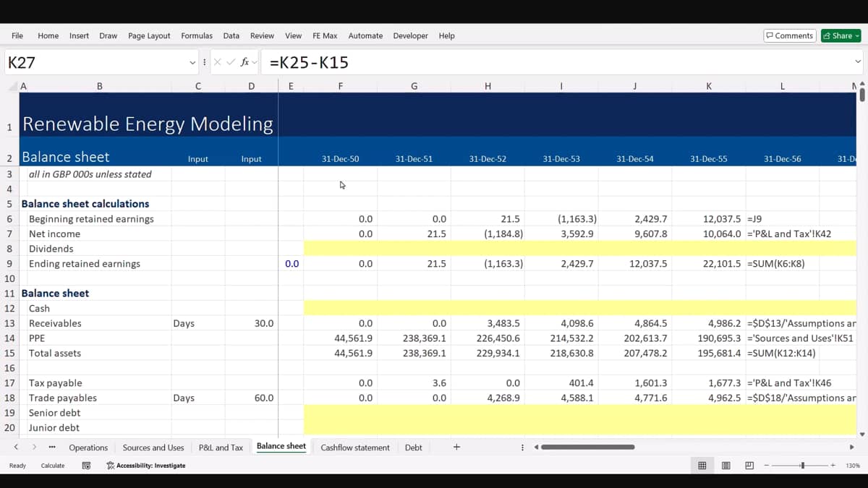Screen dimensions: 868x488
Task: Click the Insert Function fx icon
Action: tap(244, 62)
